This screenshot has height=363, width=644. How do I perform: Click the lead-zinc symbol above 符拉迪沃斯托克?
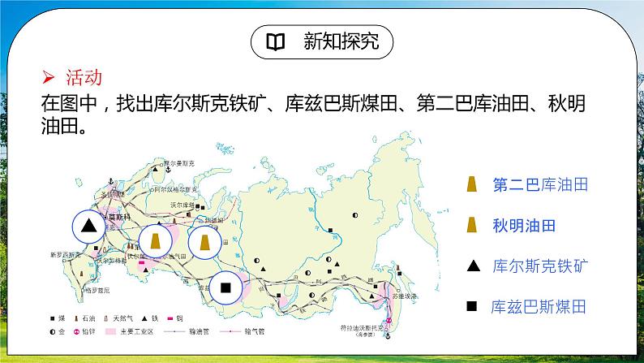[389, 321]
